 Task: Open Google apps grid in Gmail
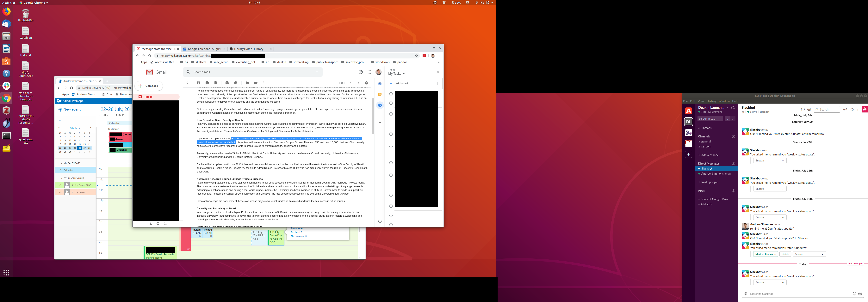pos(369,72)
